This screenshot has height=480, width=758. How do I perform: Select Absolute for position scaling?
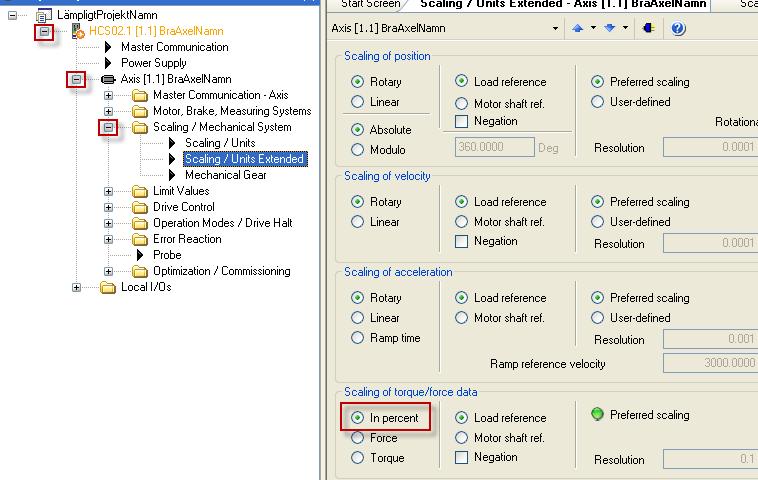[357, 130]
